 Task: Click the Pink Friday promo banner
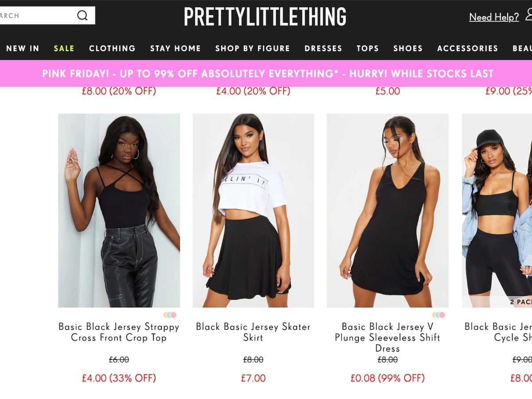pyautogui.click(x=266, y=74)
